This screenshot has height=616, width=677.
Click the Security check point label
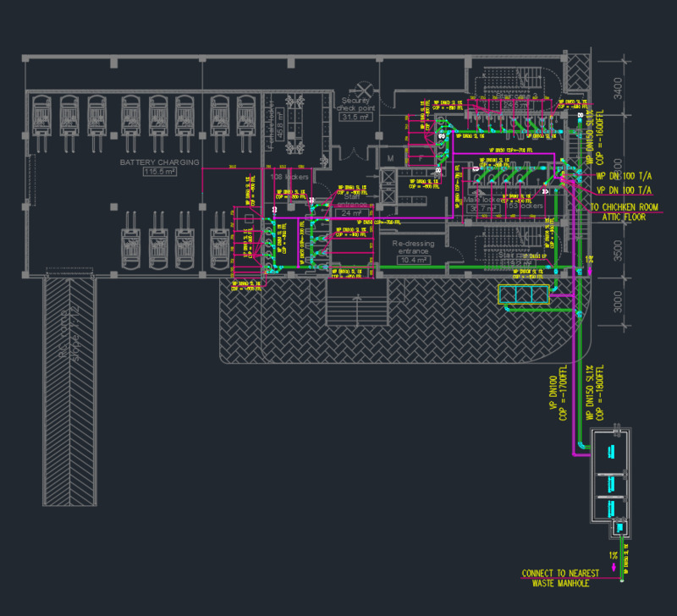pyautogui.click(x=355, y=104)
